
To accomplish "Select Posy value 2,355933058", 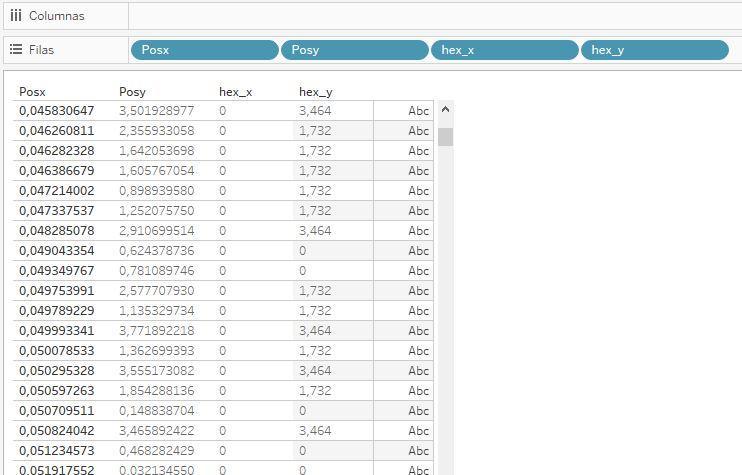I will point(157,131).
